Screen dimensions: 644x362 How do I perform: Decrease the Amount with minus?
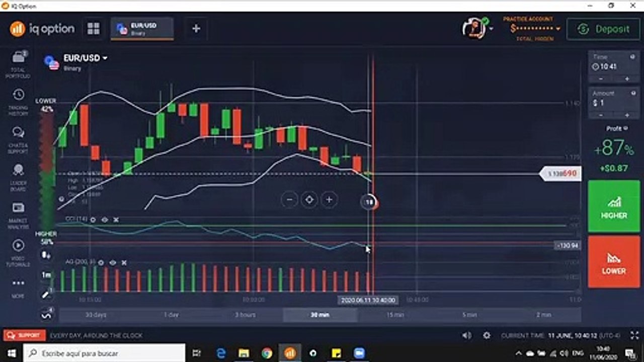(601, 115)
